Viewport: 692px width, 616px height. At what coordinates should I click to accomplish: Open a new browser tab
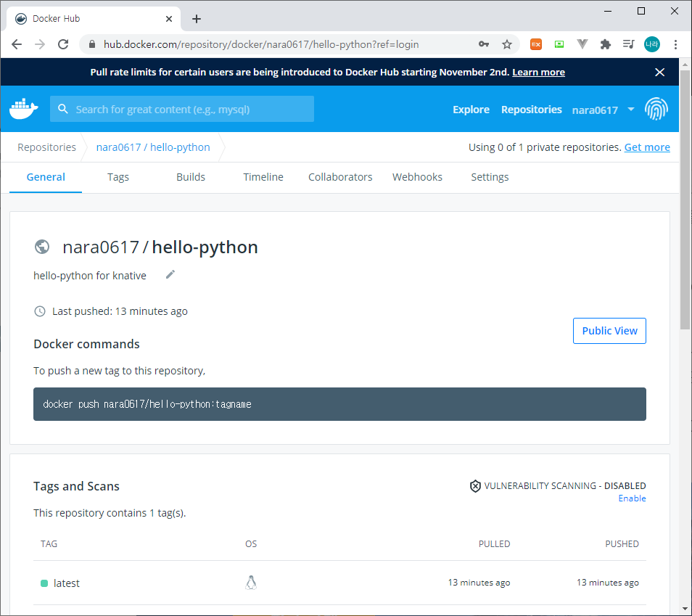coord(197,19)
